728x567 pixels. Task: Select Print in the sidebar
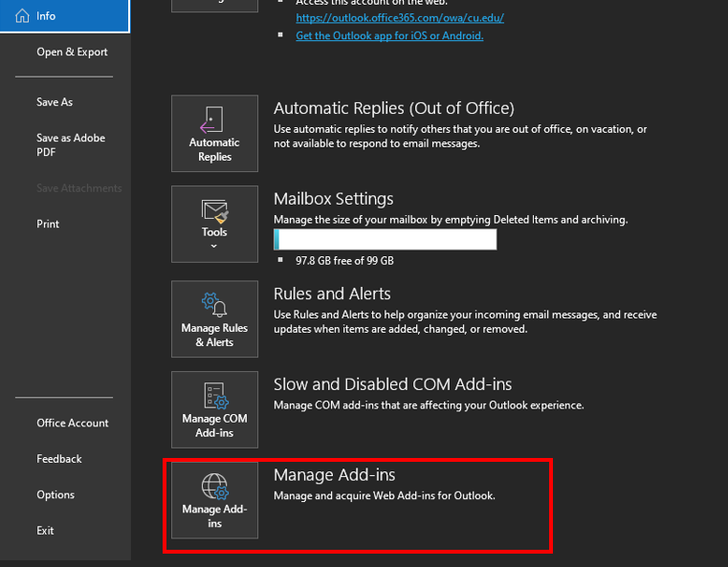click(x=48, y=224)
